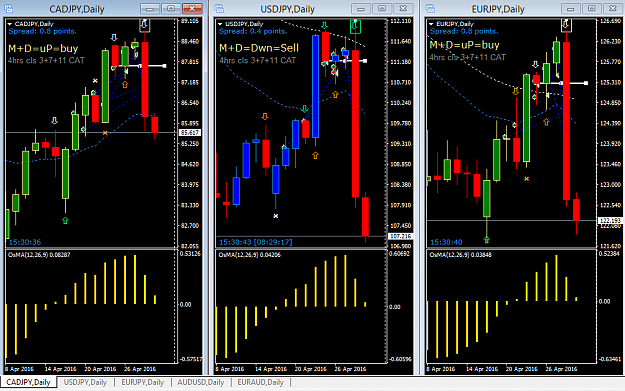
Task: Select white line end handle in USDJPY chart
Action: click(x=365, y=61)
